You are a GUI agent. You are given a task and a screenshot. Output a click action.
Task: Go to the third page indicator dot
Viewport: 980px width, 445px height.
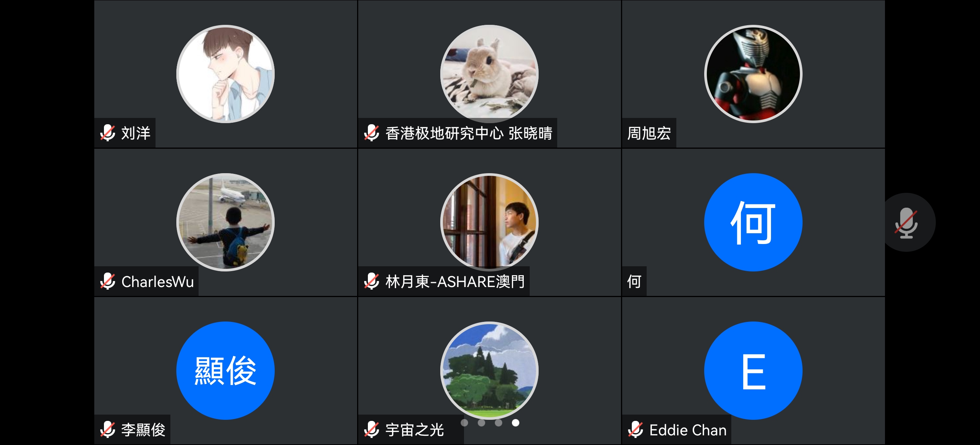499,423
